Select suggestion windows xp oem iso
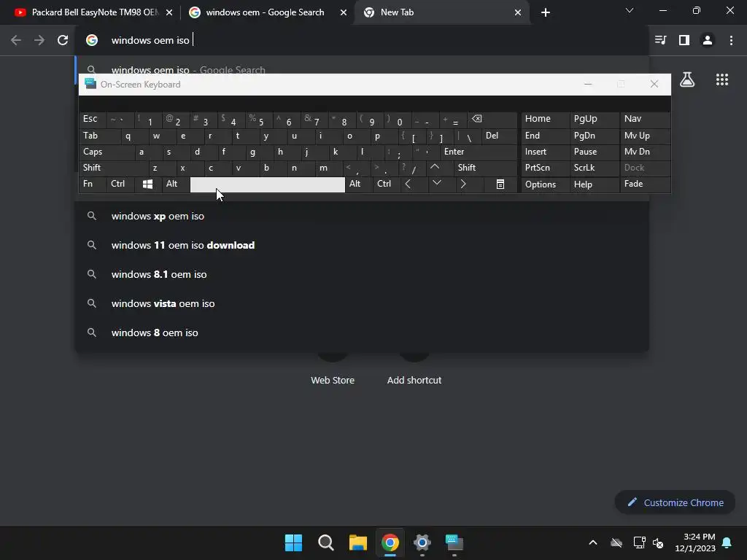This screenshot has width=747, height=560. [362, 216]
